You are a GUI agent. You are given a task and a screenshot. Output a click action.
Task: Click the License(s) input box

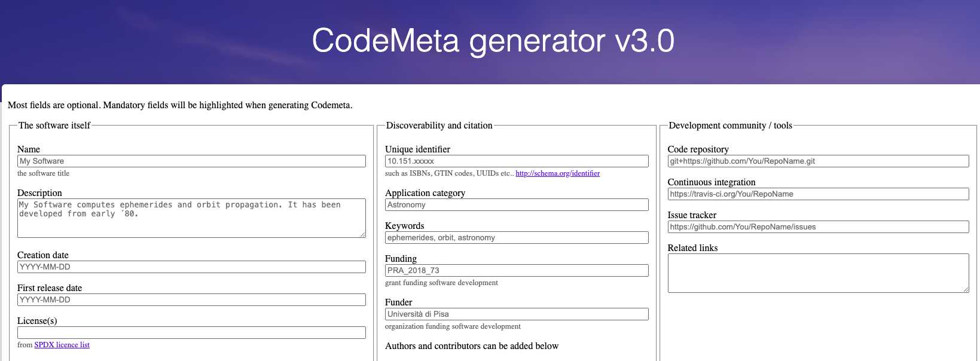point(191,333)
